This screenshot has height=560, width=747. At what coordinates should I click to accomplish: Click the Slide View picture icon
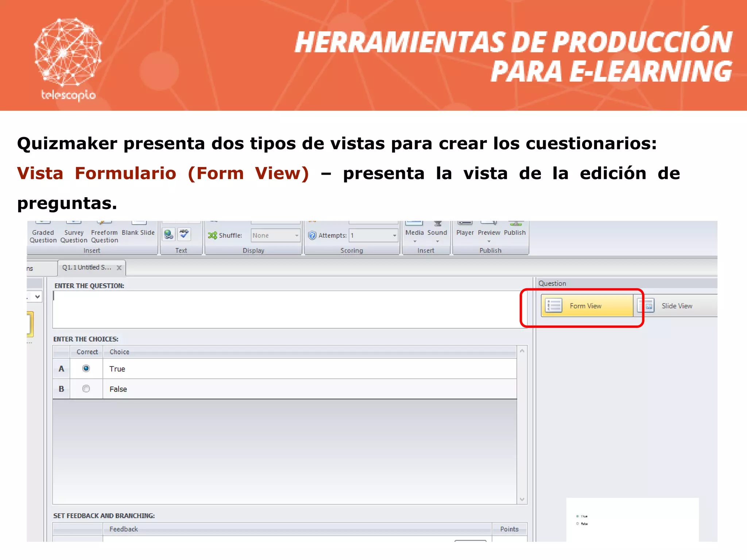[x=646, y=306]
